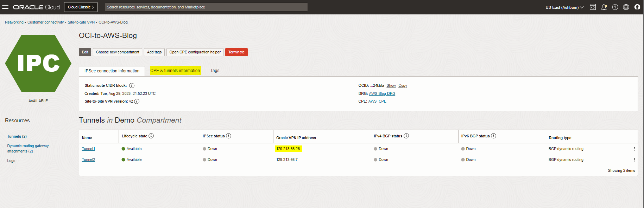Click the Open CPE configuration helper button
The width and height of the screenshot is (644, 208).
195,52
